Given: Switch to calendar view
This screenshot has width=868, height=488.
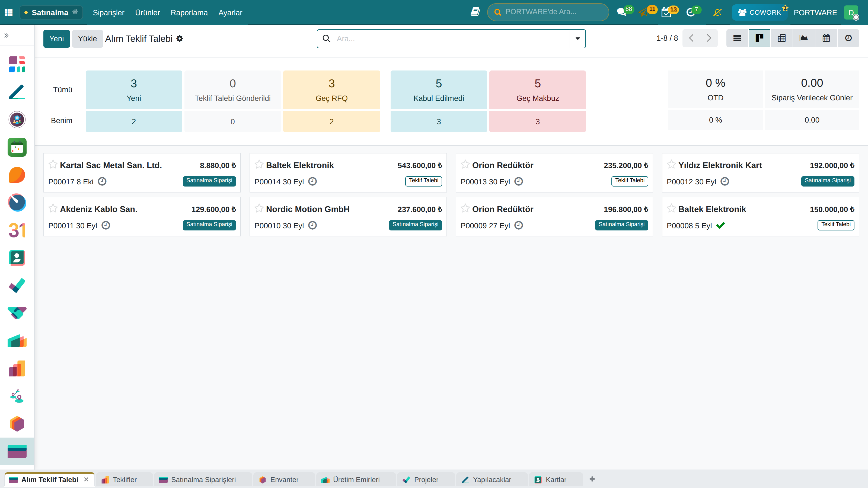Looking at the screenshot, I should (x=826, y=38).
